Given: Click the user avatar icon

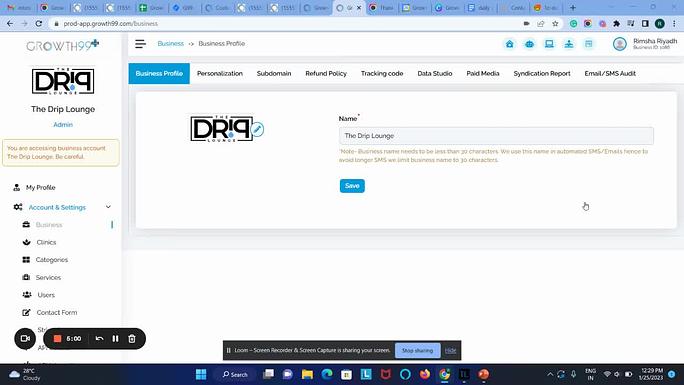Looking at the screenshot, I should (619, 44).
